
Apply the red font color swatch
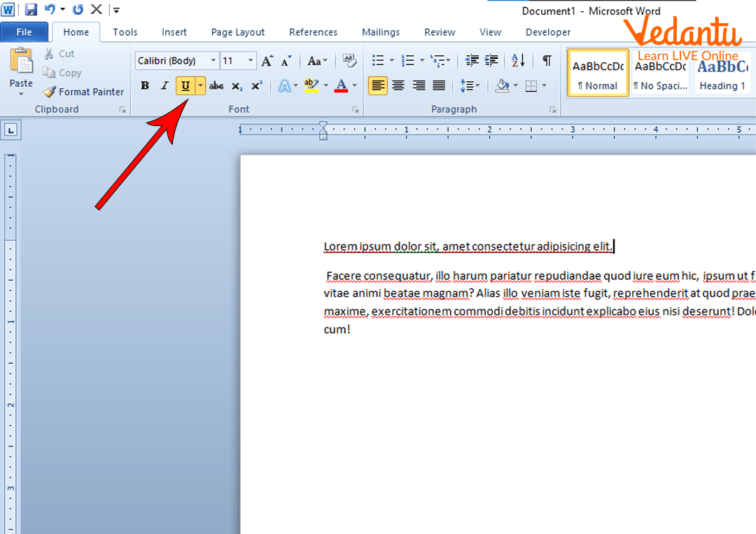coord(341,86)
